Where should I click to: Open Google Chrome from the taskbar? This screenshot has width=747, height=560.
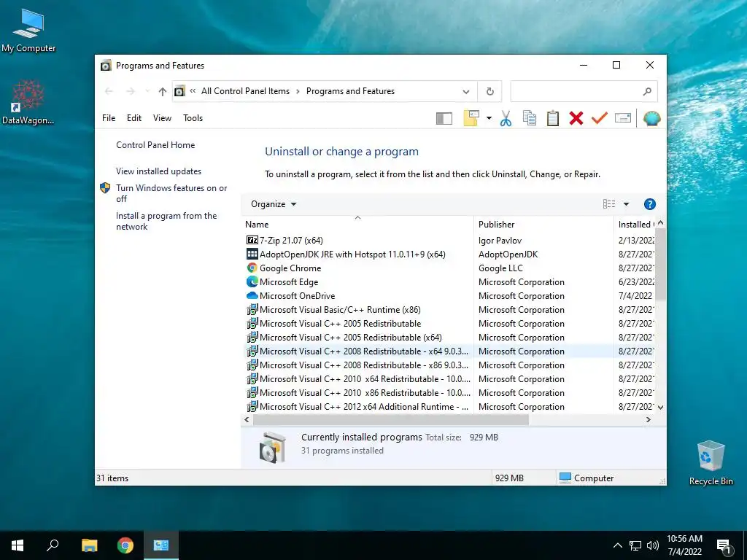[x=125, y=545]
